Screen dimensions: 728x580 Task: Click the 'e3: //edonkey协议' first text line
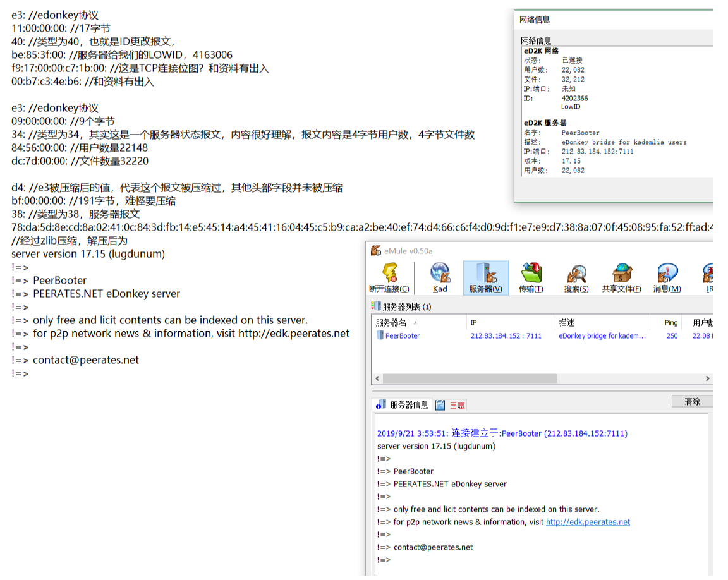coord(55,15)
